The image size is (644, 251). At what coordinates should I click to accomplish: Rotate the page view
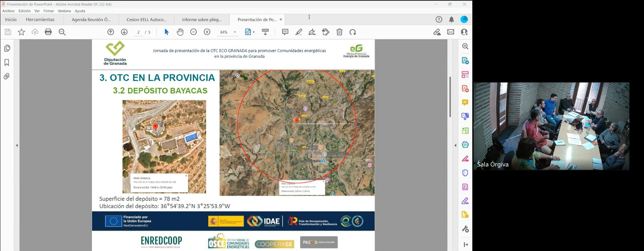point(353,32)
